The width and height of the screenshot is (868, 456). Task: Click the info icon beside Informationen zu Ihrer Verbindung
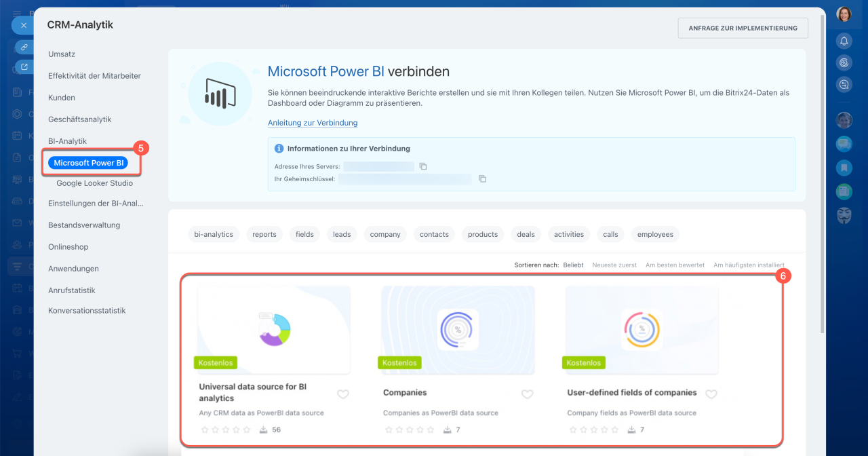tap(279, 148)
